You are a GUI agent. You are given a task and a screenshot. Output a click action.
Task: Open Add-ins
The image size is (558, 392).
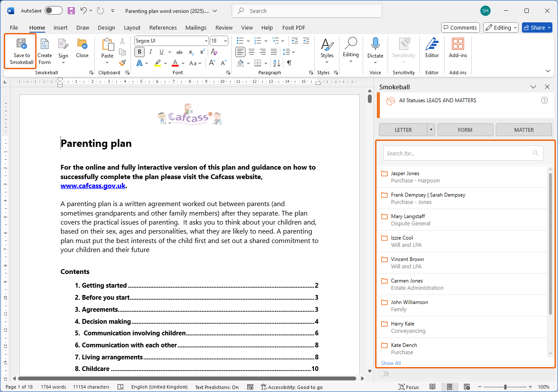[458, 48]
